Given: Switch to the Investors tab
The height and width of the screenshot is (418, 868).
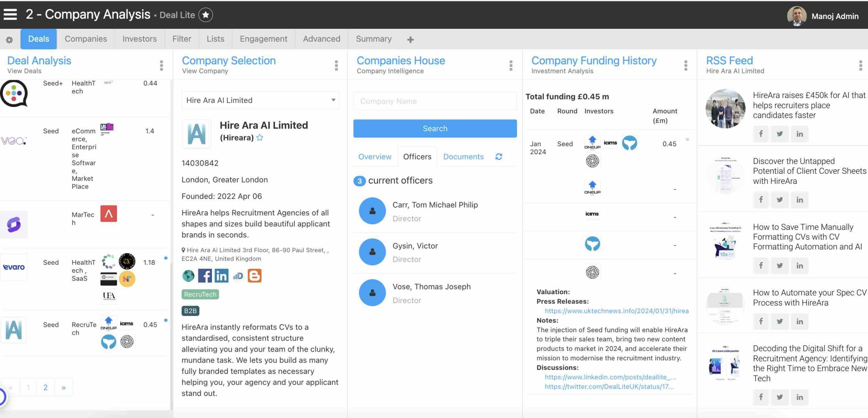Looking at the screenshot, I should pyautogui.click(x=139, y=39).
